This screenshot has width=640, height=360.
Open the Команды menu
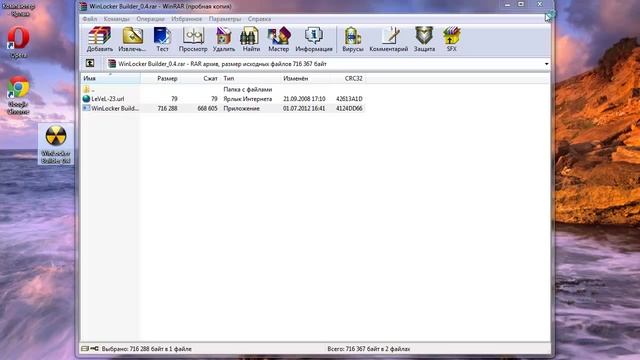click(116, 19)
